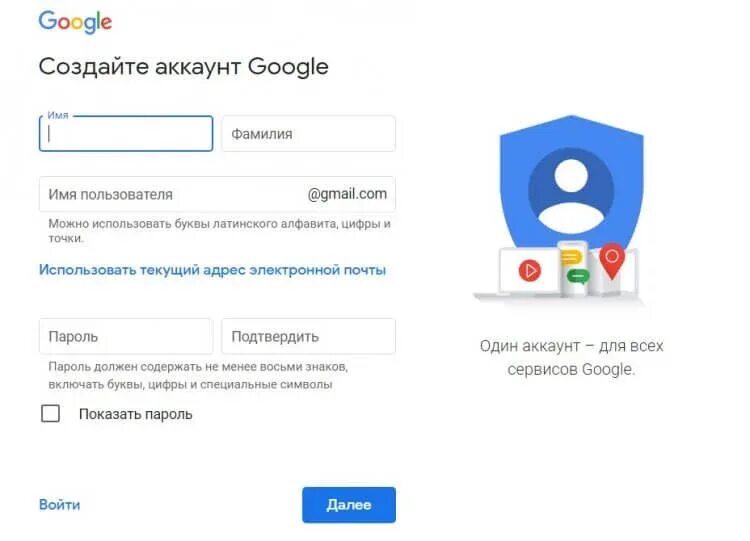Click the blue shield illustration

click(x=572, y=187)
